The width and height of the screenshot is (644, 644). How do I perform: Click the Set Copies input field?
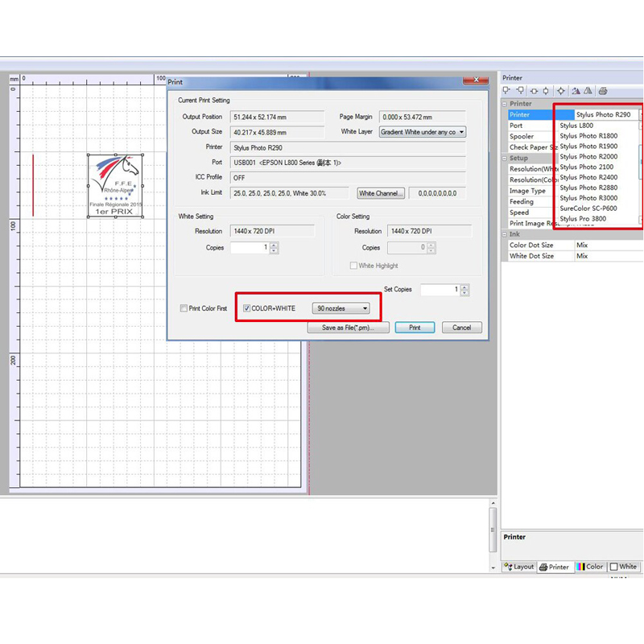440,290
